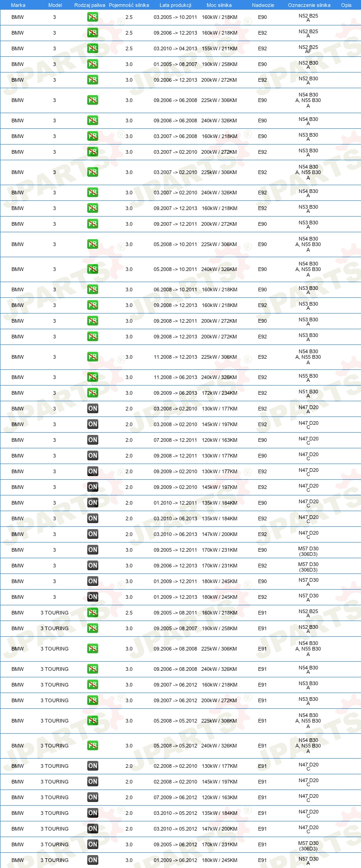361x868 pixels.
Task: Click the PB icon in the 09.2007 -> 12.2011 row
Action: tap(93, 224)
